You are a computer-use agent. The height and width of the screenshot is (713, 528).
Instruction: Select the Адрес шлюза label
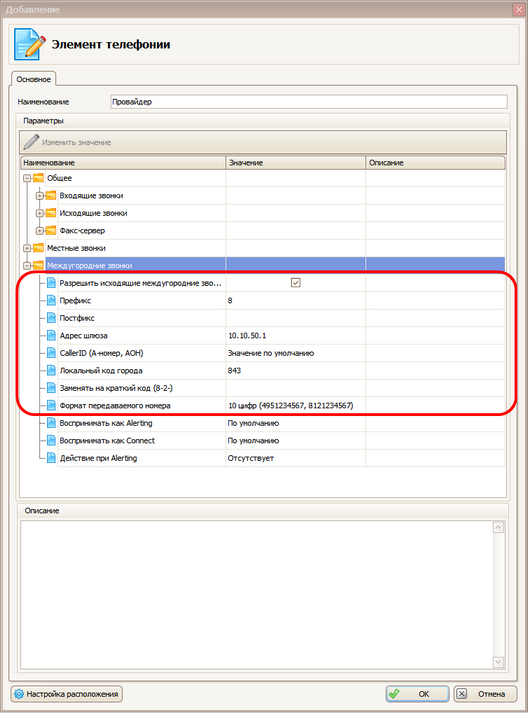click(84, 336)
